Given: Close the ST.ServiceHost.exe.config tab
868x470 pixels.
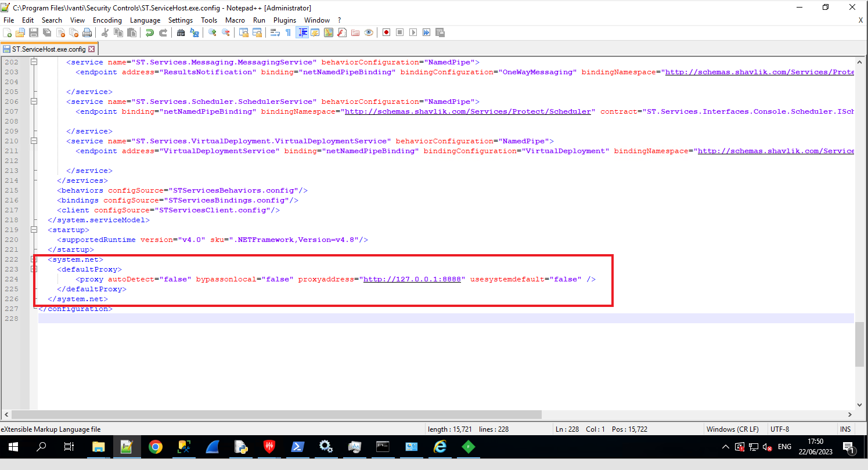Looking at the screenshot, I should (91, 49).
